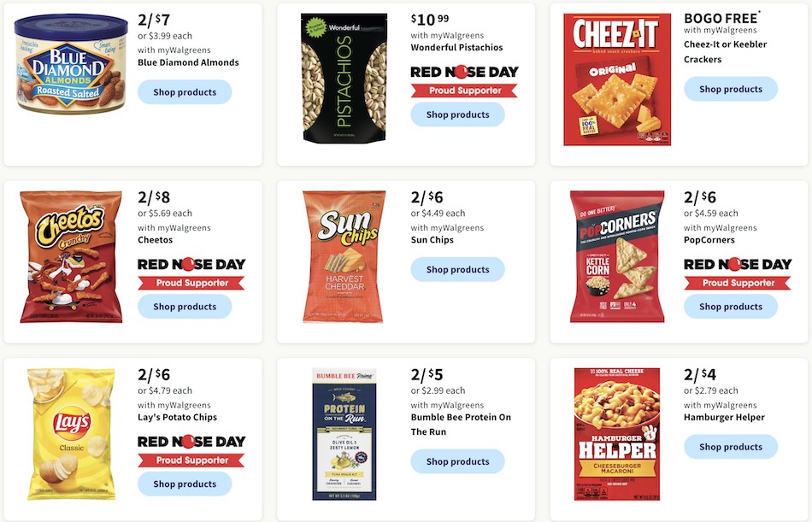
Task: Shop Lay's Potato Chips products
Action: 185,484
